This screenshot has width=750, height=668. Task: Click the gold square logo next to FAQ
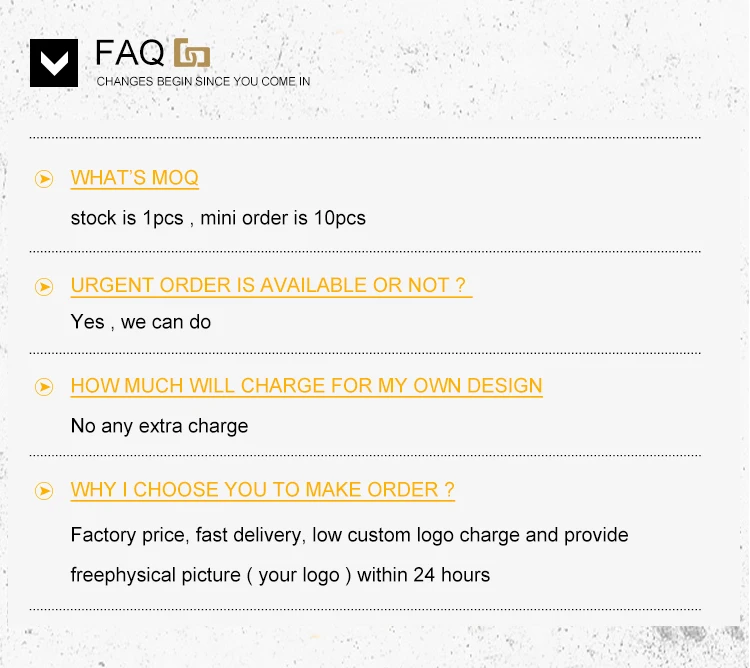(x=192, y=53)
